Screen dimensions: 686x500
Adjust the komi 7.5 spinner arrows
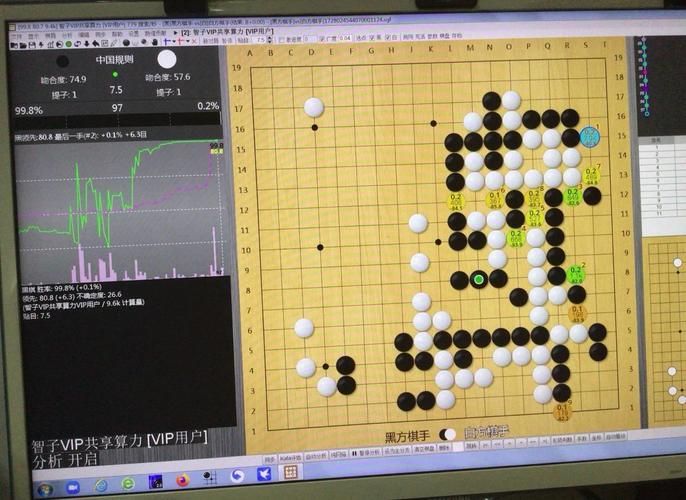point(269,40)
